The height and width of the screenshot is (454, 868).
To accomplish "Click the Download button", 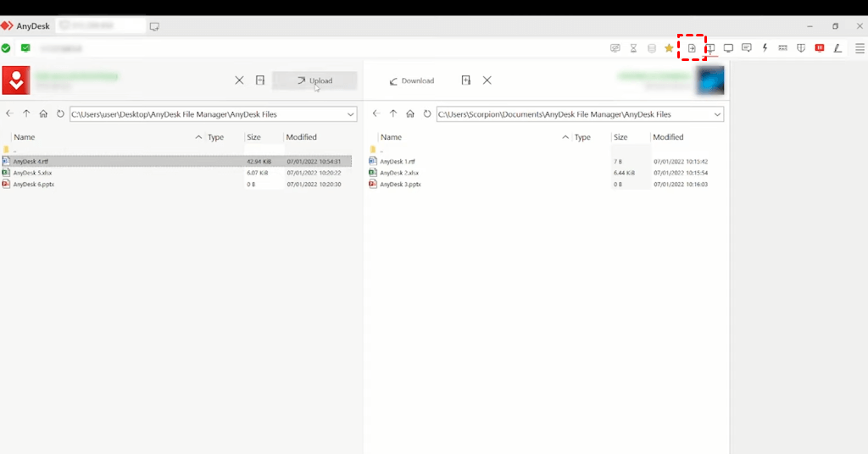I will pyautogui.click(x=412, y=80).
